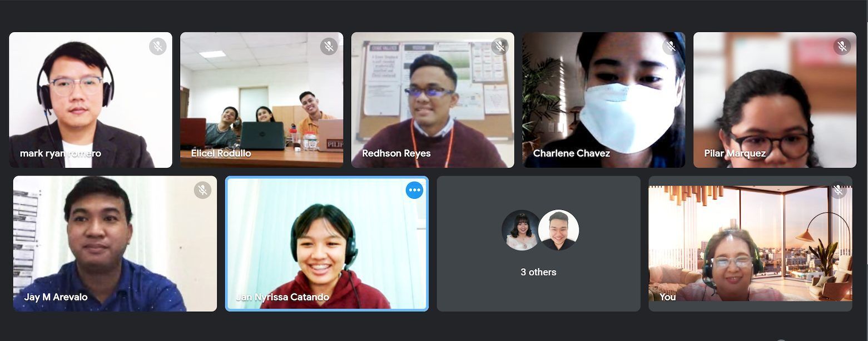Select Jan Nyrissa Catando highlighted video tile
Screen dimensions: 868x341
pos(327,244)
